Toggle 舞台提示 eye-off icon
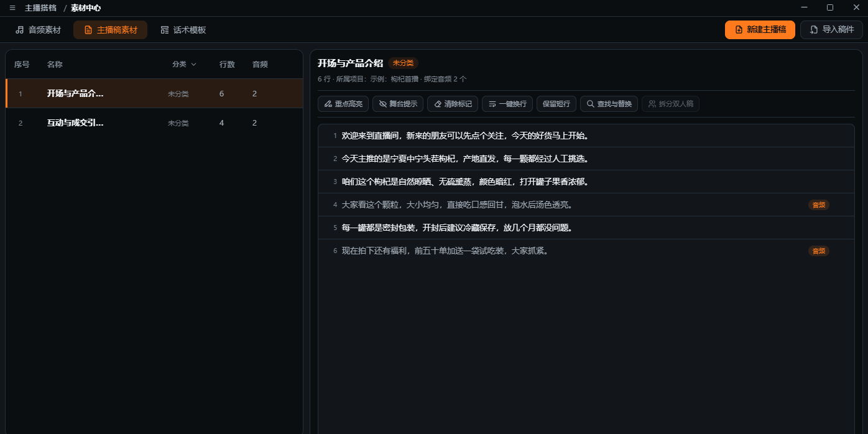 tap(383, 104)
